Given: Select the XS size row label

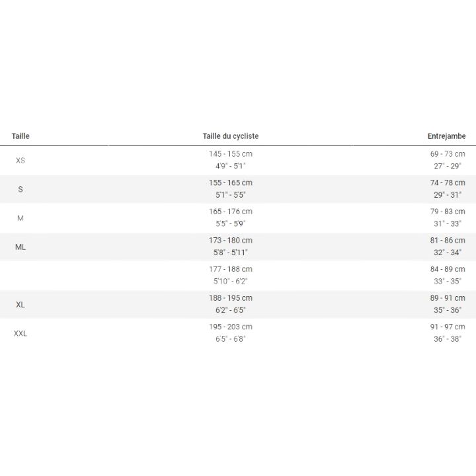Looking at the screenshot, I should coord(20,161).
